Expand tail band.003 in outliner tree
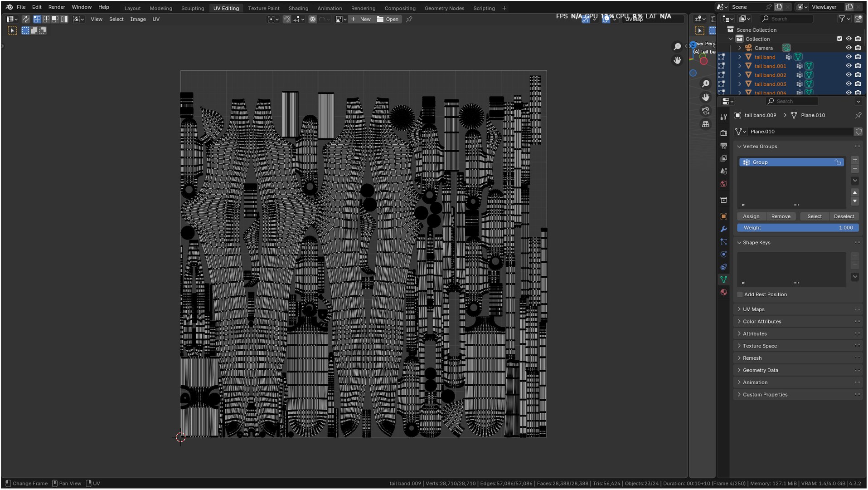 click(740, 84)
